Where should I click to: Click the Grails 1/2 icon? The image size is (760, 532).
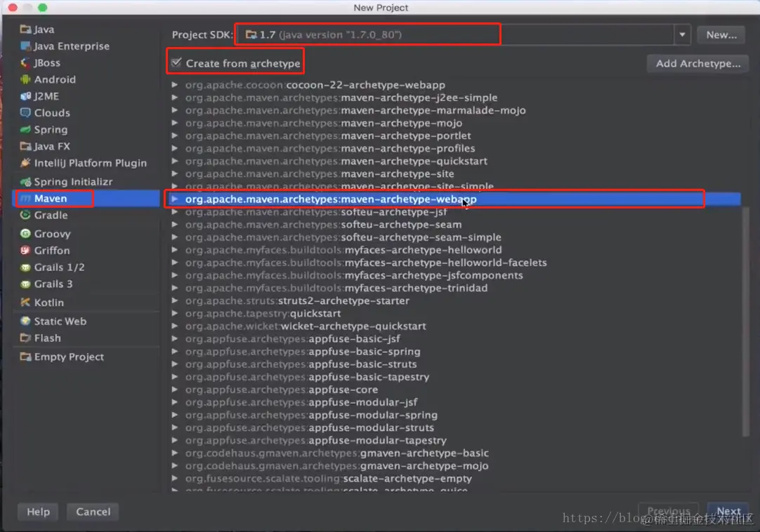coord(25,267)
